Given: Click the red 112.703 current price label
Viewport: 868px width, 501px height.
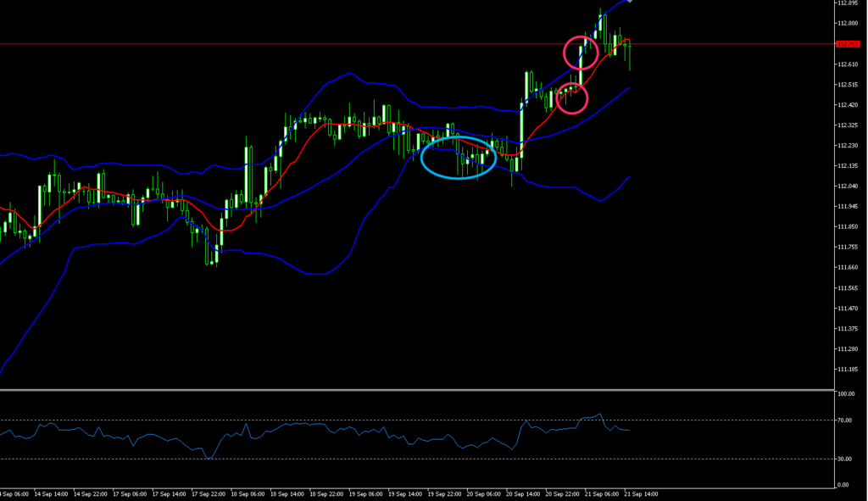Looking at the screenshot, I should [x=848, y=44].
